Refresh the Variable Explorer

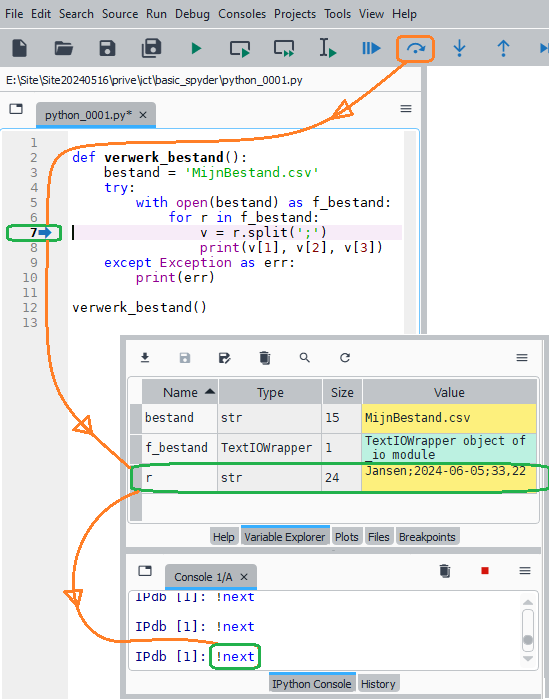[345, 358]
